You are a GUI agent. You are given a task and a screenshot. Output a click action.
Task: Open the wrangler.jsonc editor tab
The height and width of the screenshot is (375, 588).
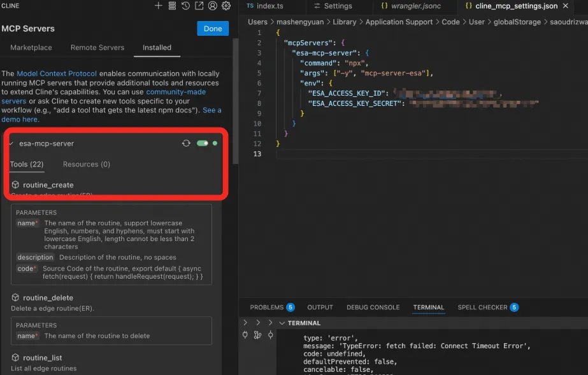tap(415, 6)
